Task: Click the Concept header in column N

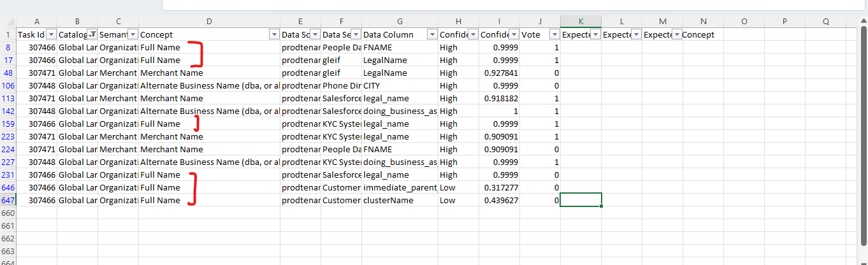Action: 702,35
